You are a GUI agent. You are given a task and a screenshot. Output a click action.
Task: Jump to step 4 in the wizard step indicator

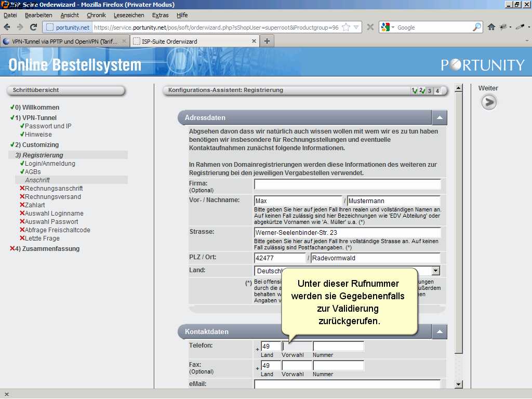click(437, 91)
